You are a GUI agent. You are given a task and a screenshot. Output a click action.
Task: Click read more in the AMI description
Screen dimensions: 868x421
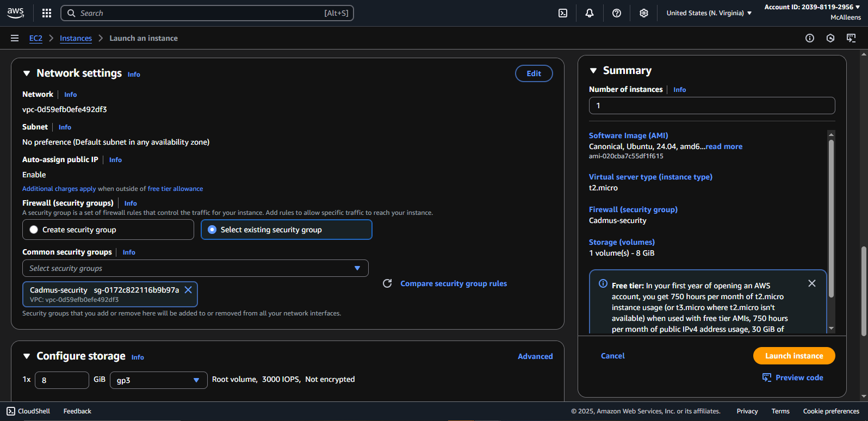724,146
